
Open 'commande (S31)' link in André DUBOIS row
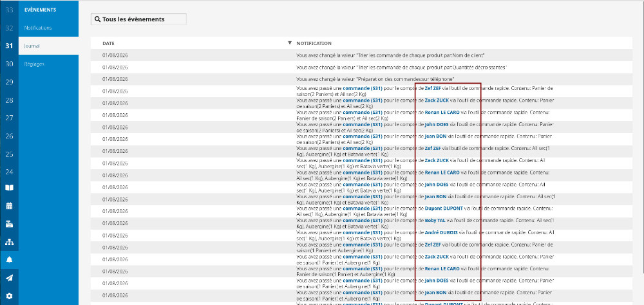pyautogui.click(x=363, y=232)
